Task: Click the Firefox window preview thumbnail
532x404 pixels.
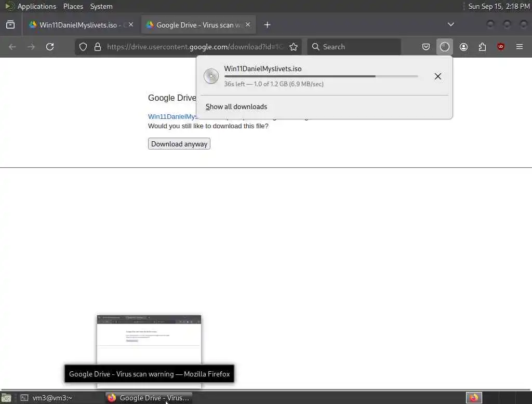Action: tap(149, 340)
